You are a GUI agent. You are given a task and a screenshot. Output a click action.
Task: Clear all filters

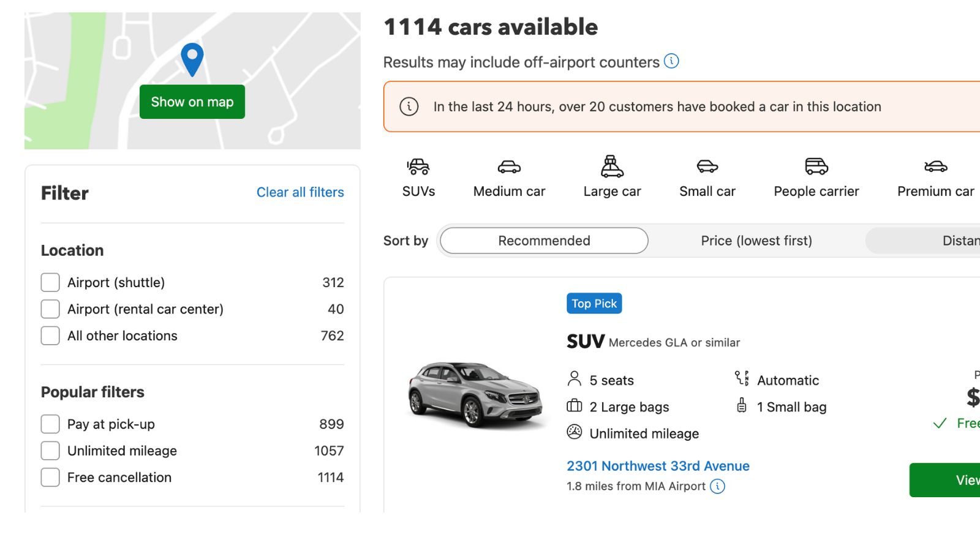300,192
